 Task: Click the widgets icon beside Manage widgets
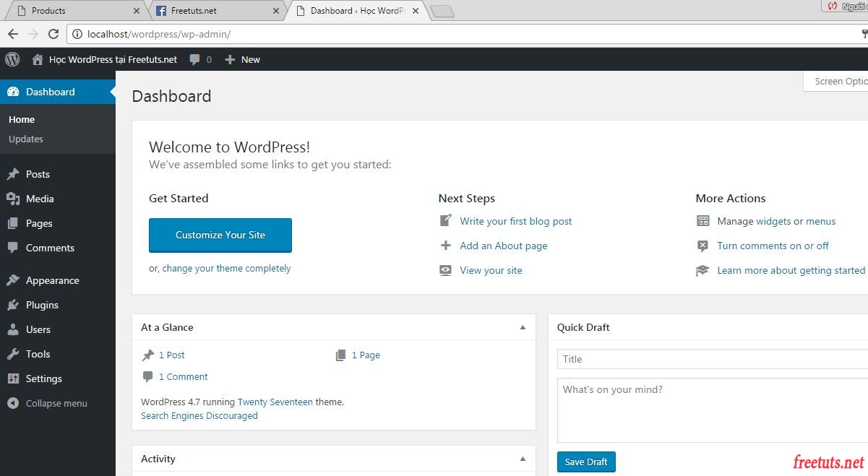coord(702,221)
